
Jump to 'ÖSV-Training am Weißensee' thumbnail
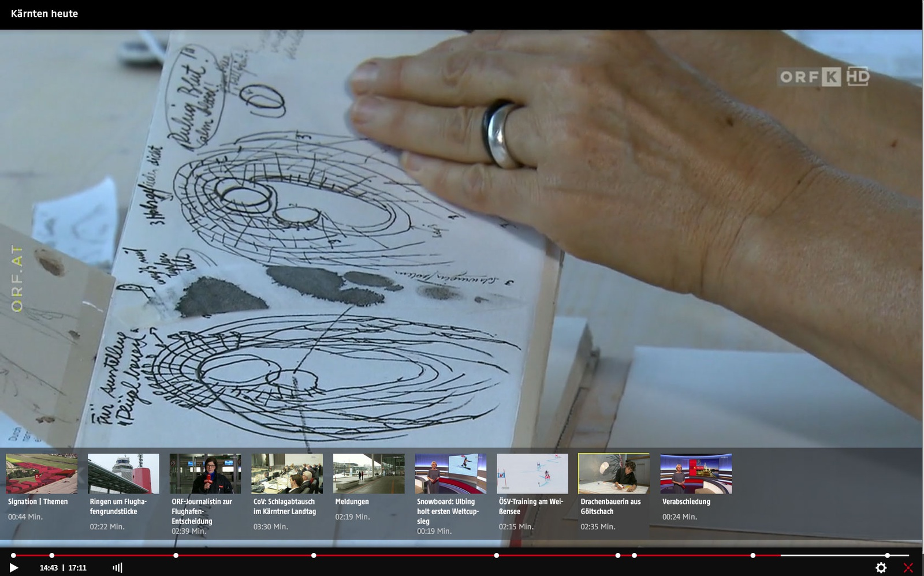pyautogui.click(x=532, y=473)
